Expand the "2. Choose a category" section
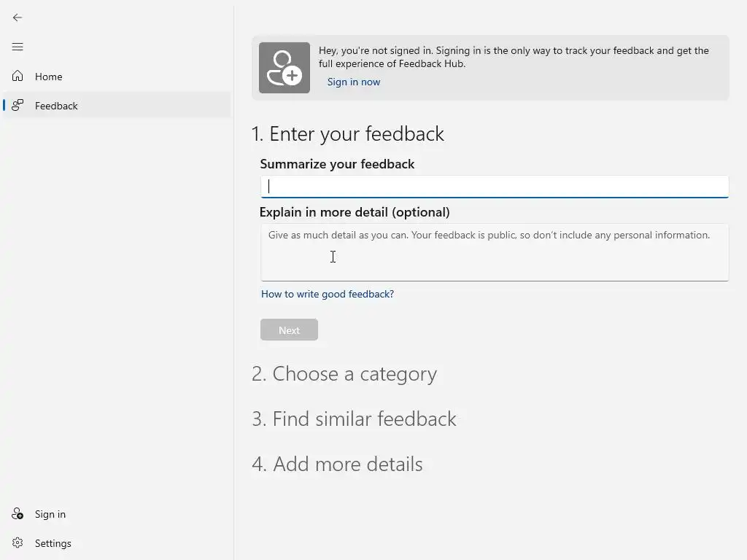This screenshot has width=747, height=560. [x=344, y=374]
